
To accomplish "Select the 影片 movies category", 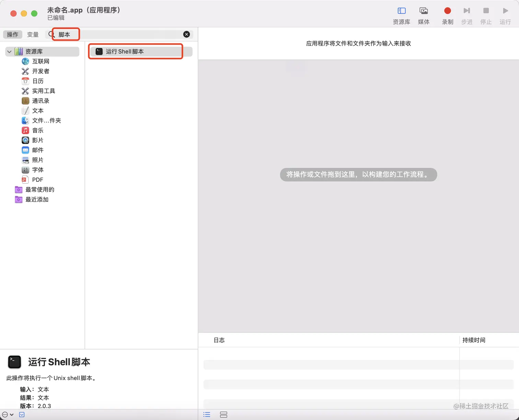I will click(38, 140).
